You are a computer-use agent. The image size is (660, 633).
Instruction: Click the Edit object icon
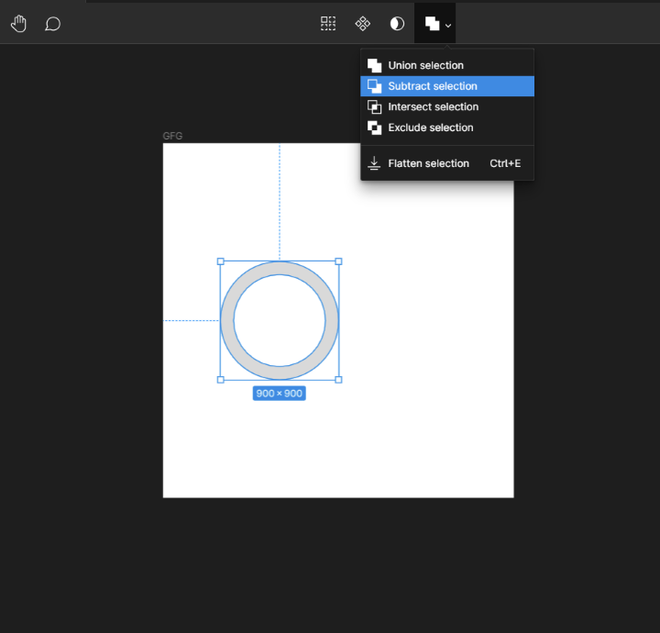tap(328, 23)
